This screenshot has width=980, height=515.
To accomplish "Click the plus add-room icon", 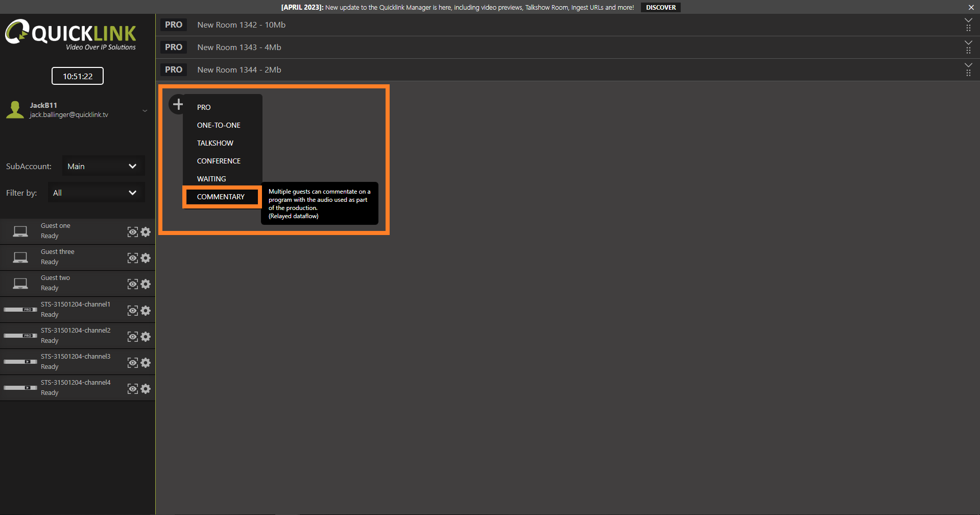I will point(178,104).
